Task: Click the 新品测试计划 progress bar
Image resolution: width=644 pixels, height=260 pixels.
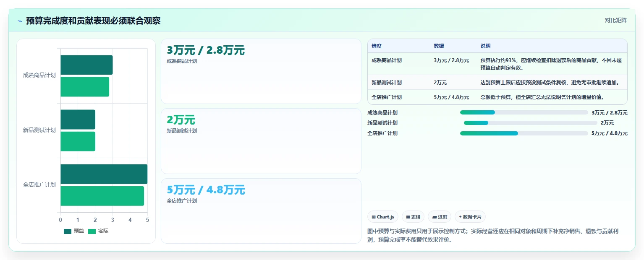Action: click(531, 123)
